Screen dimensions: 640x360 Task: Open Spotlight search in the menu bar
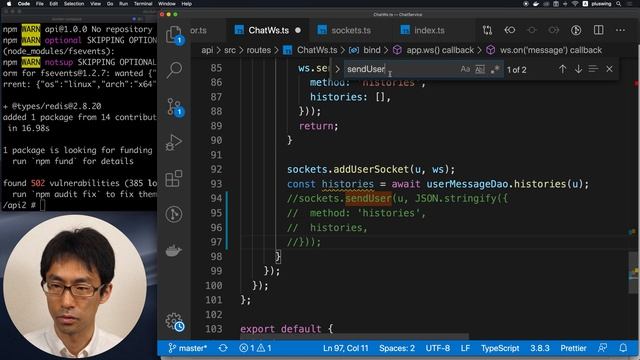(x=619, y=4)
